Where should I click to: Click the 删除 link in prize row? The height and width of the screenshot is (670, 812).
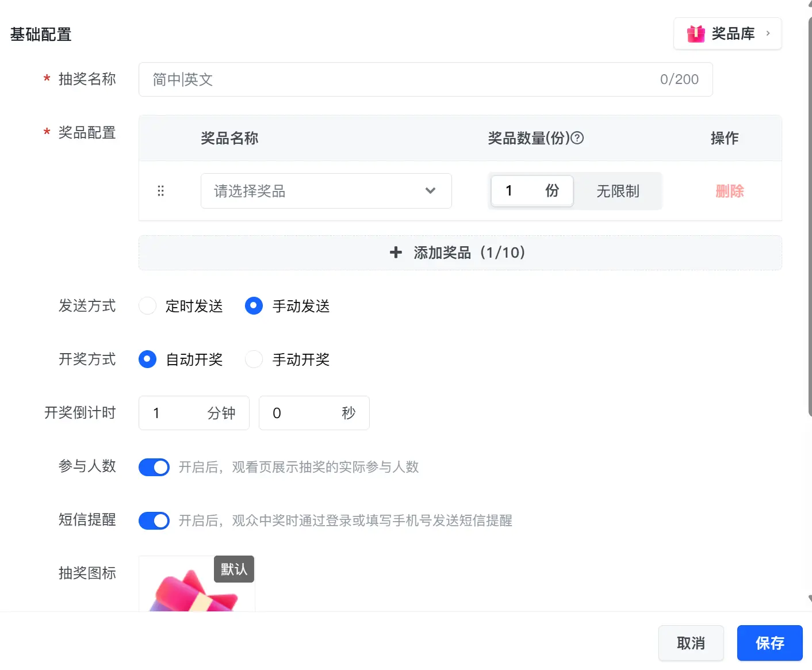(x=730, y=191)
